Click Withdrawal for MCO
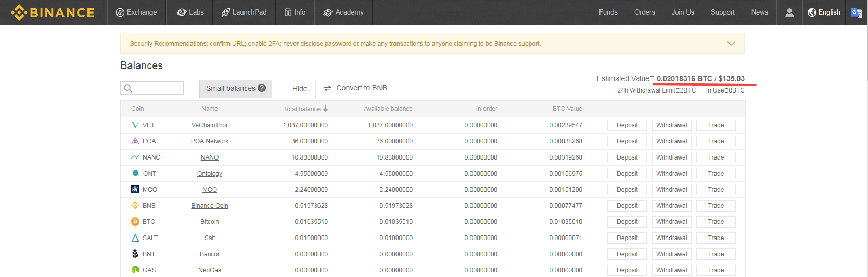 coord(672,190)
